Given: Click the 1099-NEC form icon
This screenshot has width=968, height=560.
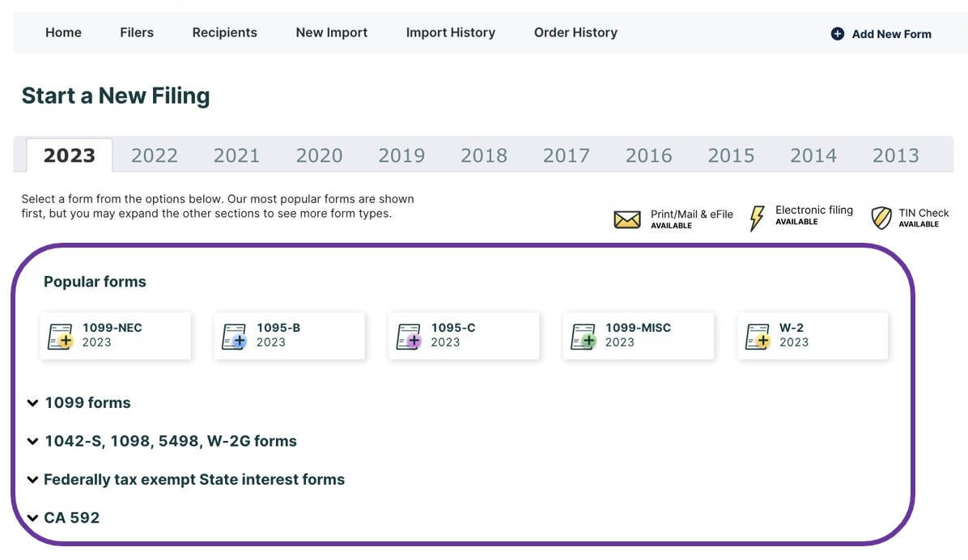Looking at the screenshot, I should [x=61, y=336].
